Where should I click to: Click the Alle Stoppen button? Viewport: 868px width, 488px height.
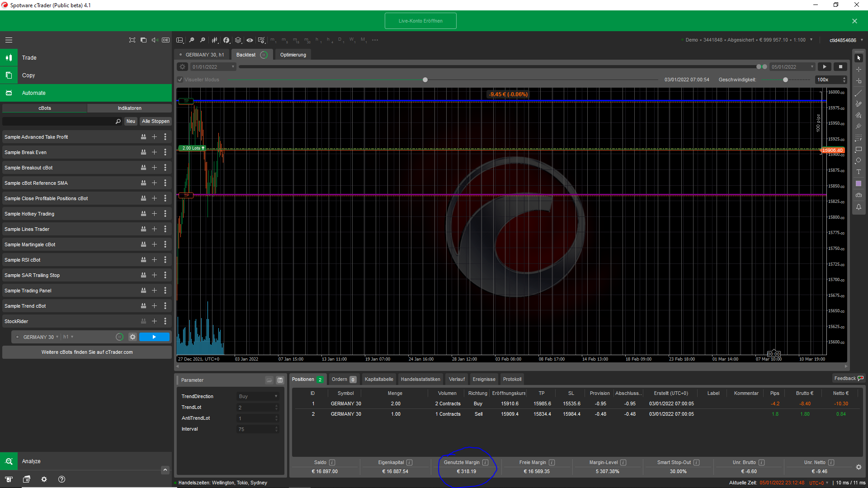coord(156,122)
